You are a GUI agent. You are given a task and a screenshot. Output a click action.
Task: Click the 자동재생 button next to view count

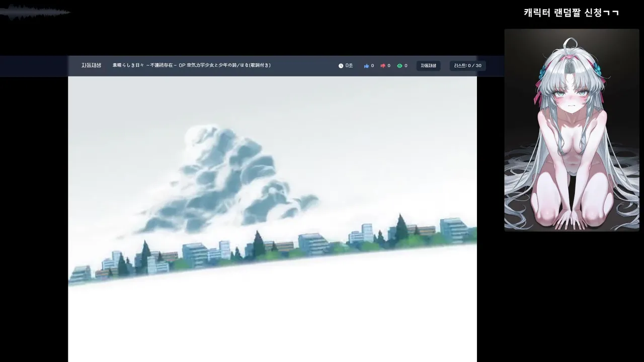tap(428, 66)
